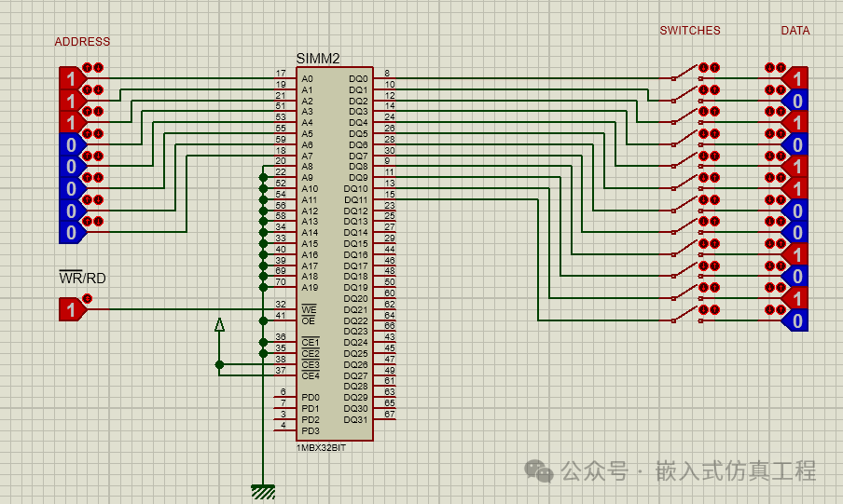843x504 pixels.
Task: Click the OE pin 41 junction
Action: (263, 320)
